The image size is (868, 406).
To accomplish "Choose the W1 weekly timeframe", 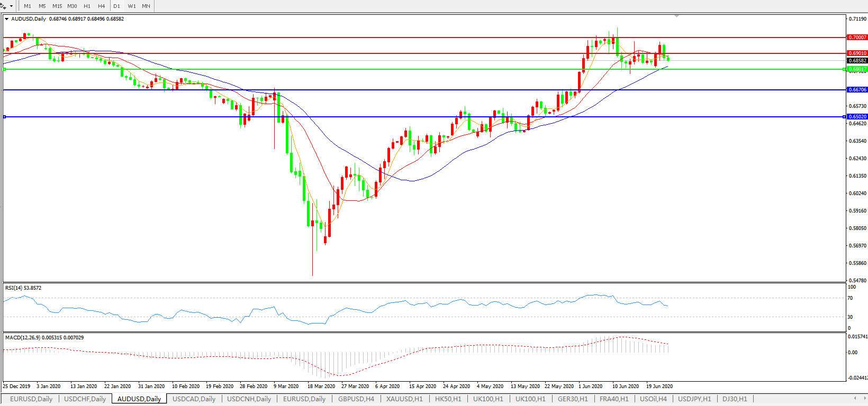I will (x=132, y=6).
